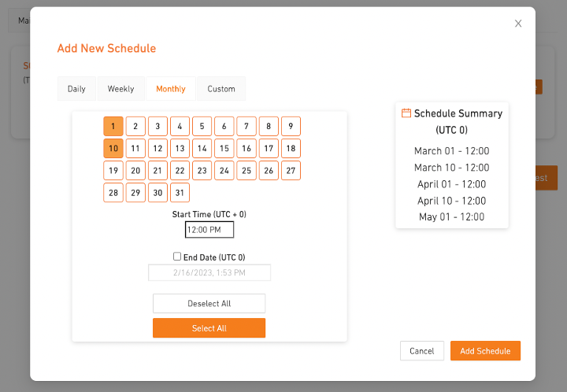Select the Monthly tab
This screenshot has height=392, width=567.
pos(171,89)
